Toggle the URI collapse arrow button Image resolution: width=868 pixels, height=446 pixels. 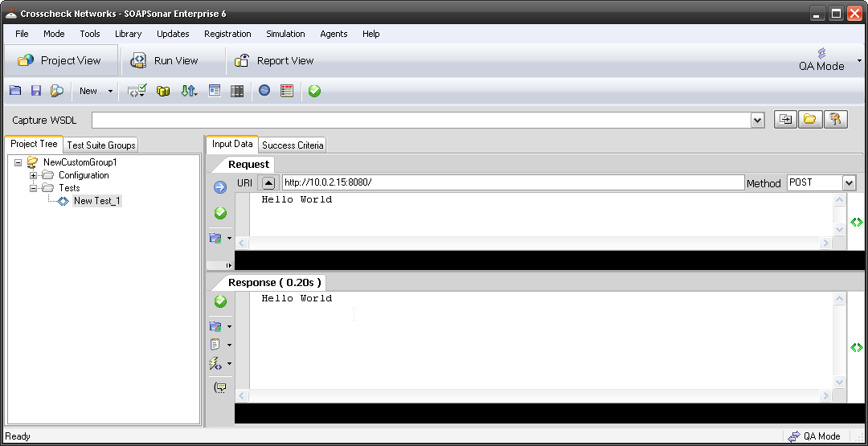pyautogui.click(x=268, y=182)
